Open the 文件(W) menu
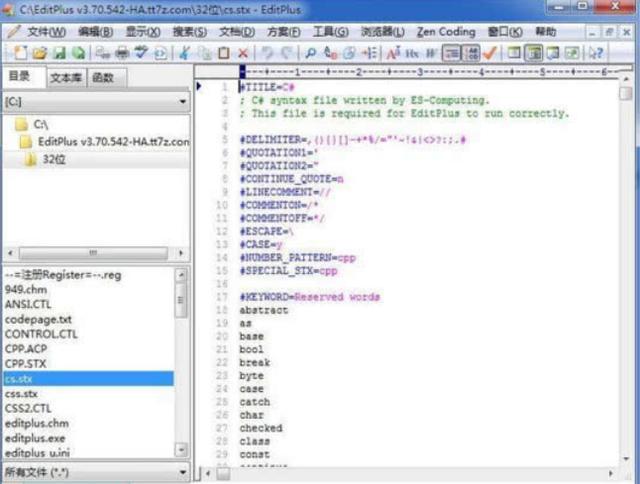Viewport: 640px width, 484px height. click(45, 31)
